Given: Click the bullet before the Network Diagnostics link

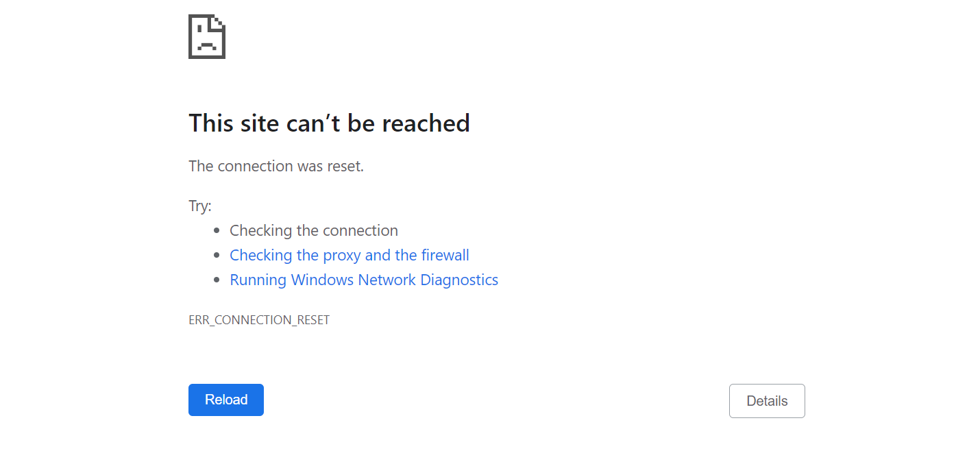Looking at the screenshot, I should click(x=217, y=280).
